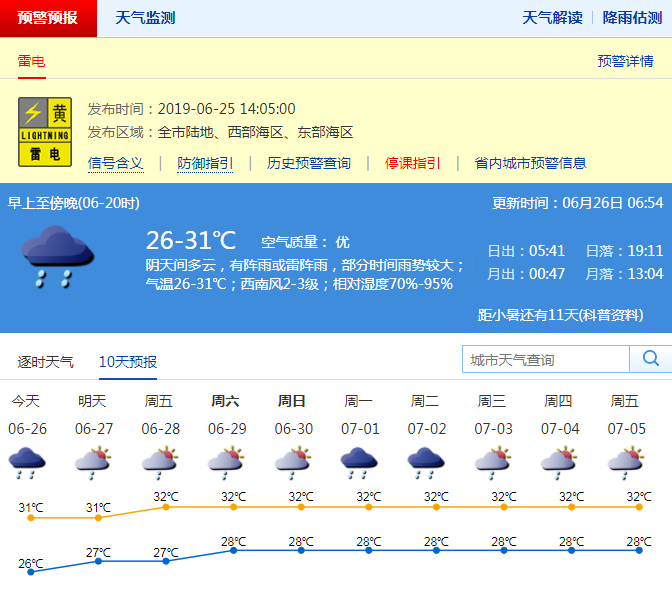Open the 天气监测 tab
Image resolution: width=672 pixels, height=590 pixels.
(x=145, y=18)
